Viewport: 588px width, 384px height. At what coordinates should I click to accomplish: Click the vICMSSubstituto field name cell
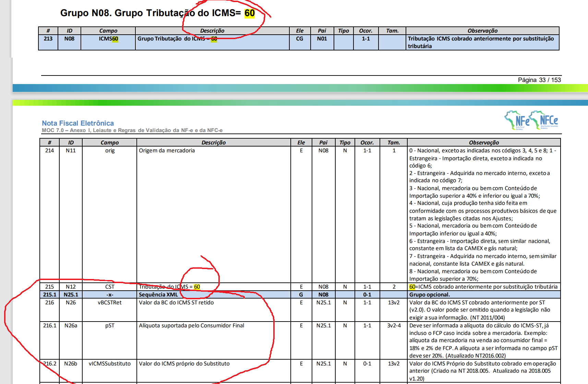(110, 364)
